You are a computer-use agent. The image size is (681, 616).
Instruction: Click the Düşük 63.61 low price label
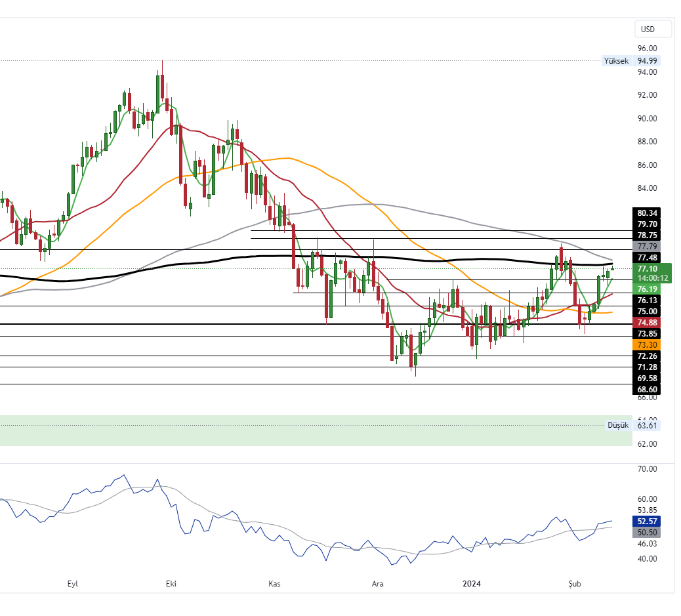tap(631, 425)
